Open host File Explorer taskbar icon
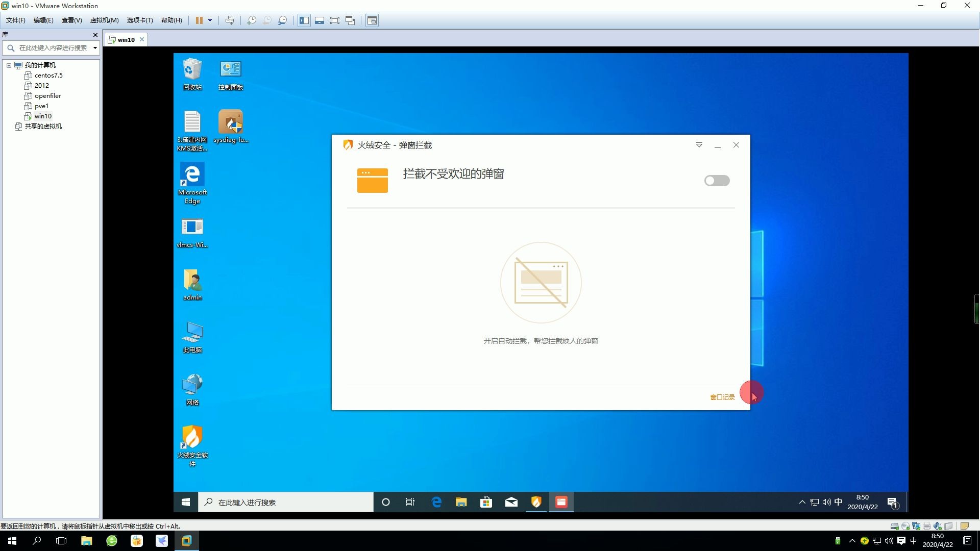 click(86, 541)
